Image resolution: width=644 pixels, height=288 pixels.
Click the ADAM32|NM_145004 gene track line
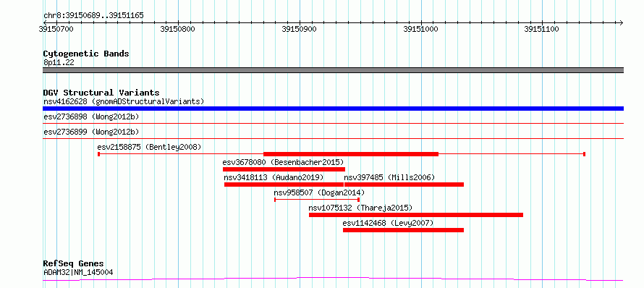pyautogui.click(x=333, y=279)
